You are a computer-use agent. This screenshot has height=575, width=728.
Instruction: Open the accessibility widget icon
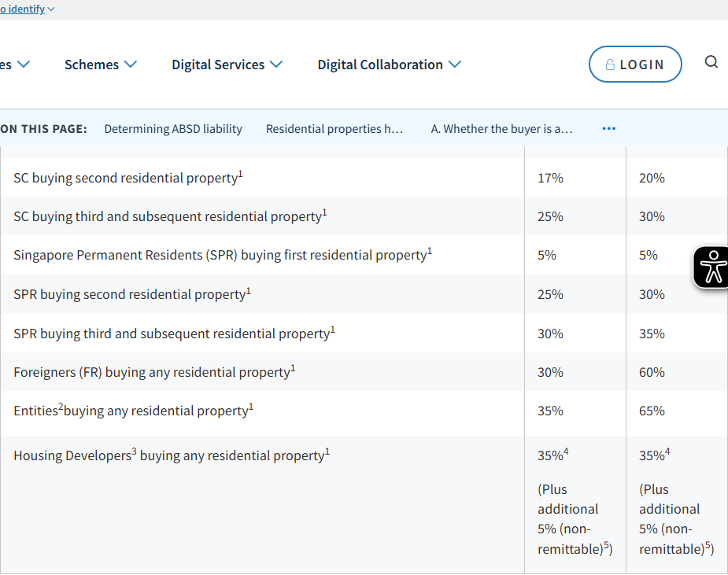click(711, 267)
